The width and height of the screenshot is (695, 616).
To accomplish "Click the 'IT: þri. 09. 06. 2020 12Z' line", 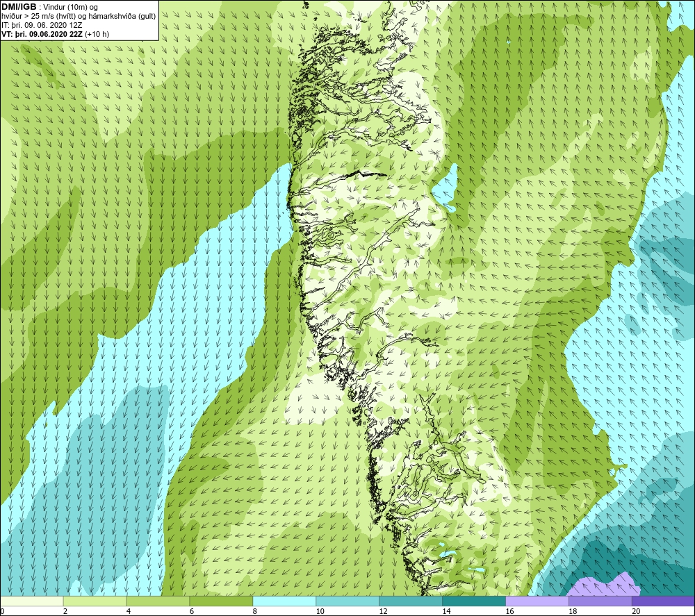I will coord(42,25).
